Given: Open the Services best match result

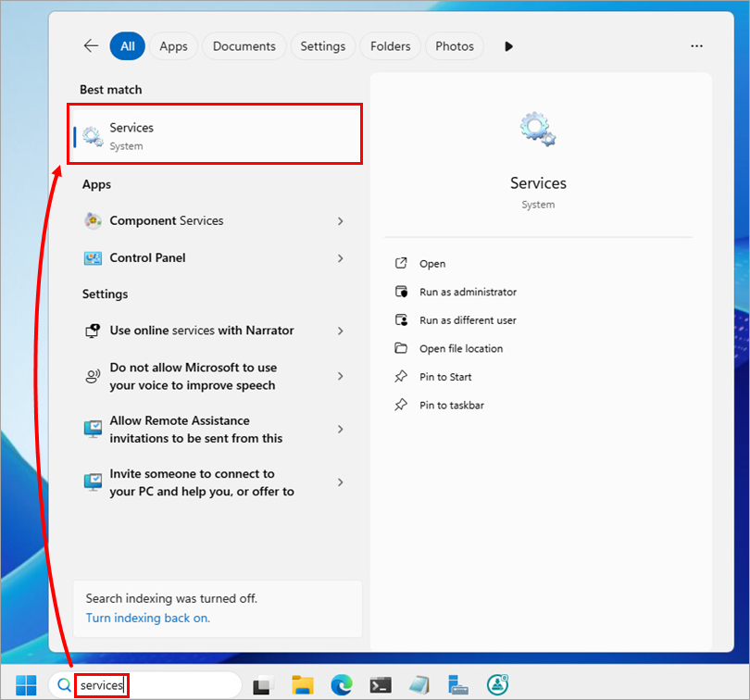Looking at the screenshot, I should 215,136.
